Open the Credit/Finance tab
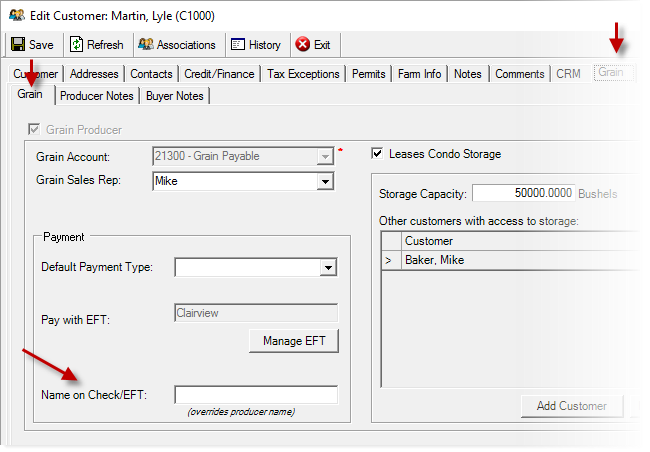This screenshot has height=452, width=650. click(x=219, y=74)
